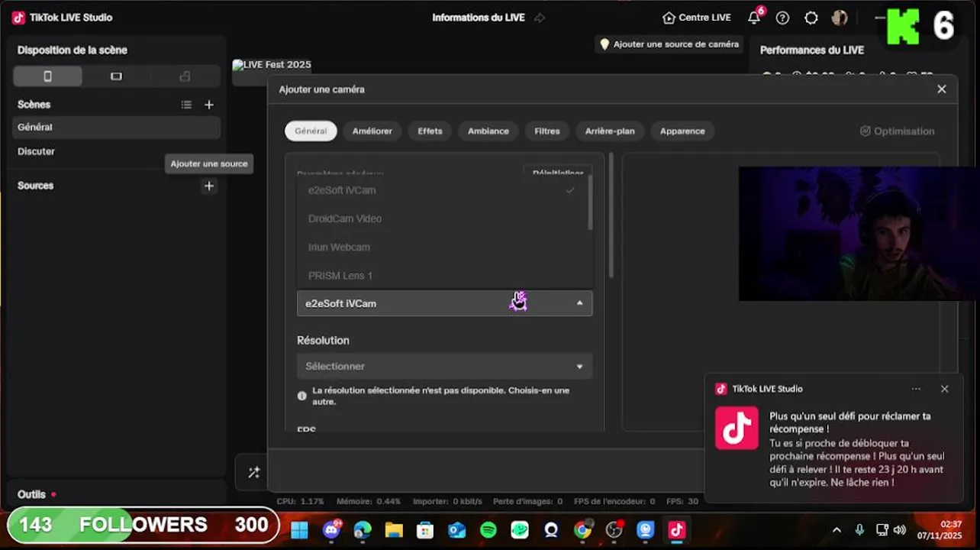The height and width of the screenshot is (550, 980).
Task: Open OBS Studio from the taskbar
Action: coord(614,530)
